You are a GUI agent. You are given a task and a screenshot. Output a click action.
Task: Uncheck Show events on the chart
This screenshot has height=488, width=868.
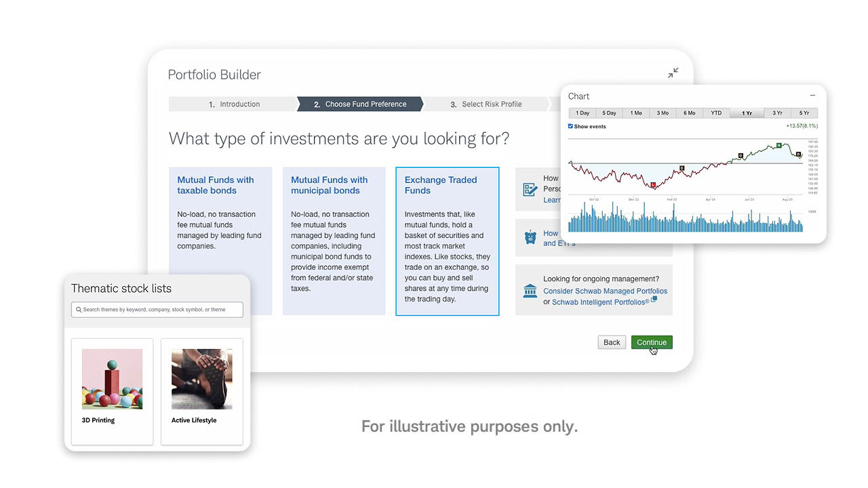pyautogui.click(x=570, y=126)
